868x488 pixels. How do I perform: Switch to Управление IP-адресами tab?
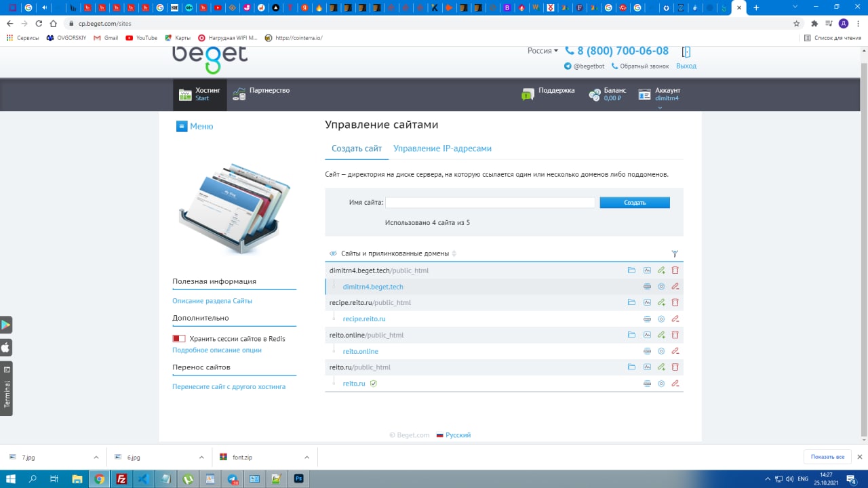442,148
